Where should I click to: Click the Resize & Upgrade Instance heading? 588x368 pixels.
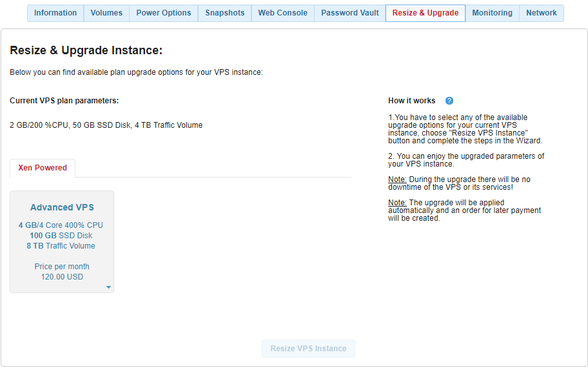point(86,50)
